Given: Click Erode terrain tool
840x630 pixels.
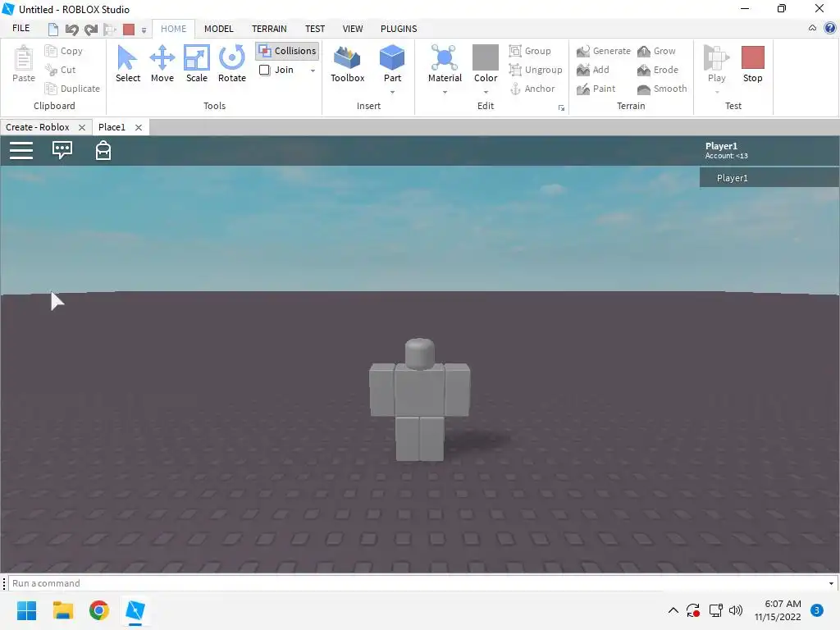Looking at the screenshot, I should (x=658, y=70).
